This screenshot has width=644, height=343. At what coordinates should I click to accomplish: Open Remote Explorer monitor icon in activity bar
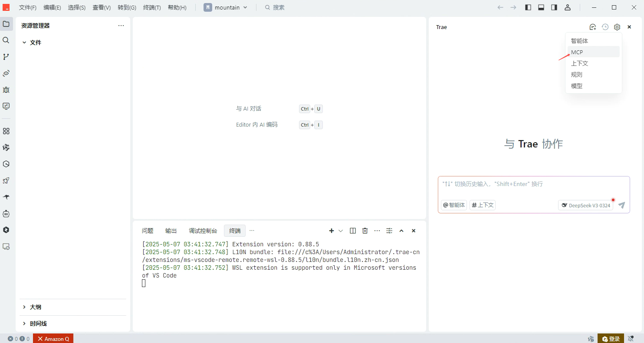pyautogui.click(x=6, y=106)
